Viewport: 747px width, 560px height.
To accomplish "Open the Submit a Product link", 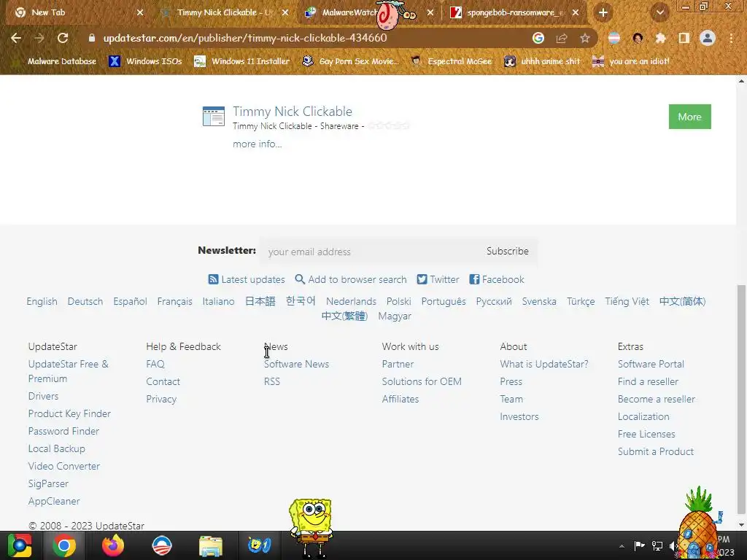I will click(656, 451).
